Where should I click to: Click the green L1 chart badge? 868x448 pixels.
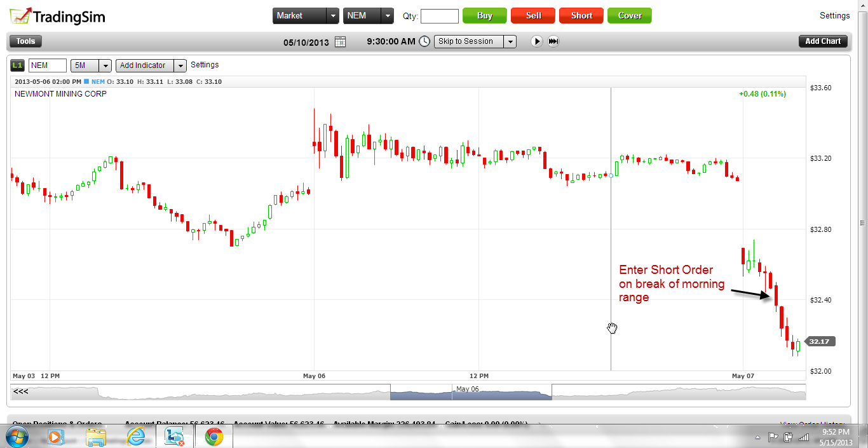pyautogui.click(x=18, y=65)
